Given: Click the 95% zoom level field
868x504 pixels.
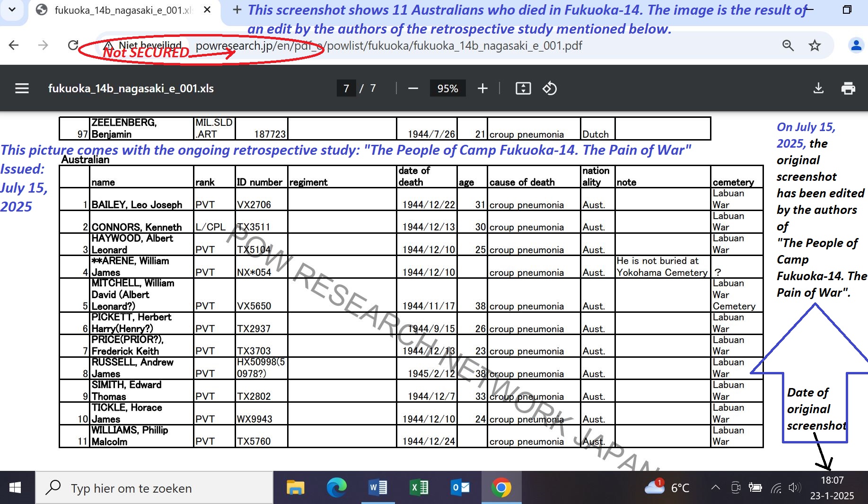Looking at the screenshot, I should point(447,88).
